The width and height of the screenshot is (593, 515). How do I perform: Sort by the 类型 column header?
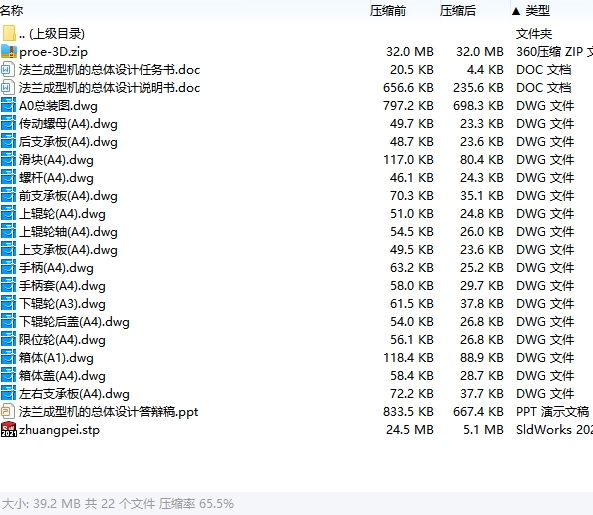point(537,11)
